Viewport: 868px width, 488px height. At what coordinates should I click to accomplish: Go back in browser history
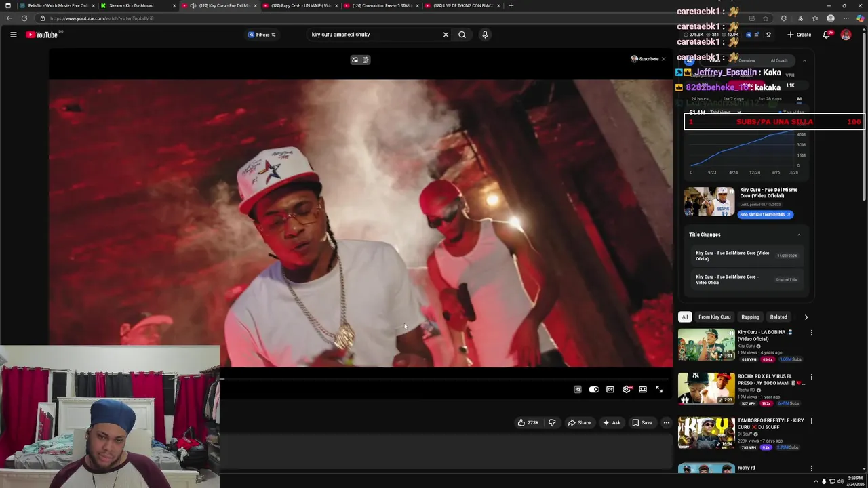9,18
